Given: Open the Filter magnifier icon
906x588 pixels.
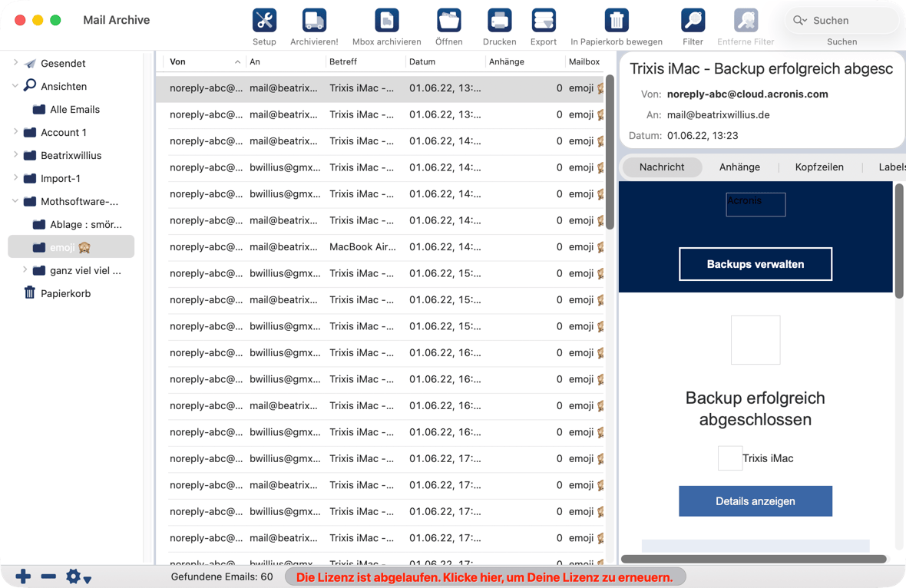Looking at the screenshot, I should tap(693, 21).
